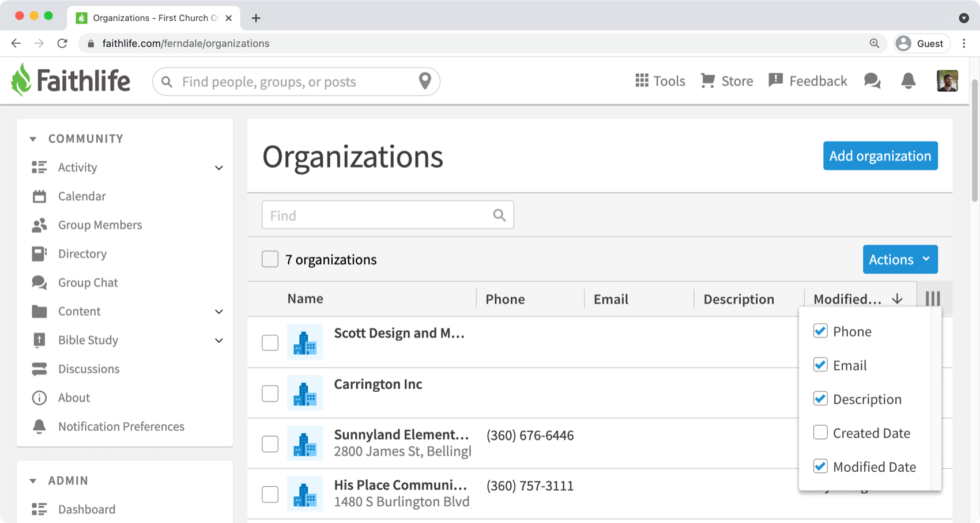Uncheck the Description column option

pyautogui.click(x=820, y=399)
